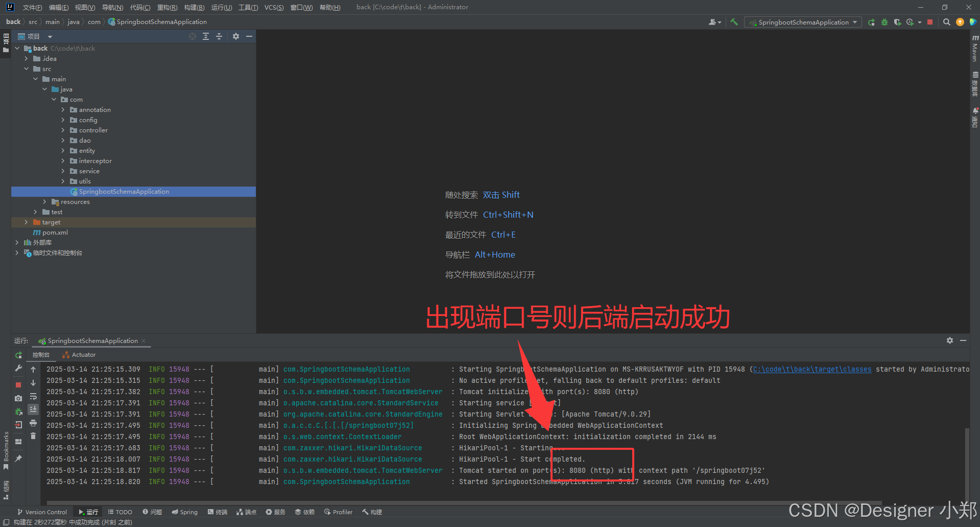980x527 pixels.
Task: Open the VCS(S) menu
Action: point(274,7)
